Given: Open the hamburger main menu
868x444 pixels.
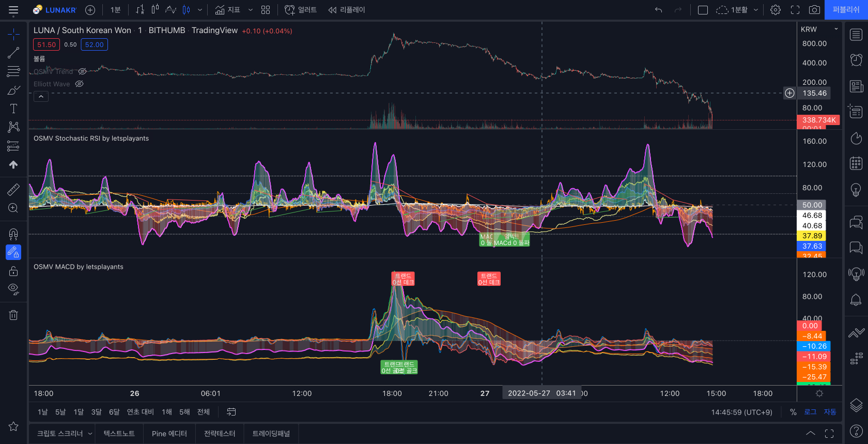Looking at the screenshot, I should pyautogui.click(x=13, y=10).
